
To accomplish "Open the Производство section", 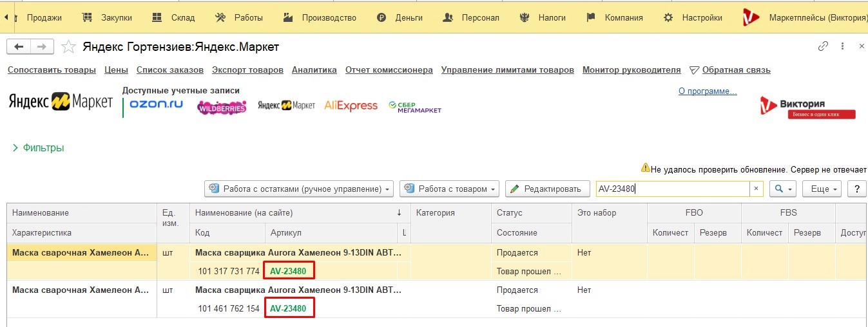I will [320, 17].
